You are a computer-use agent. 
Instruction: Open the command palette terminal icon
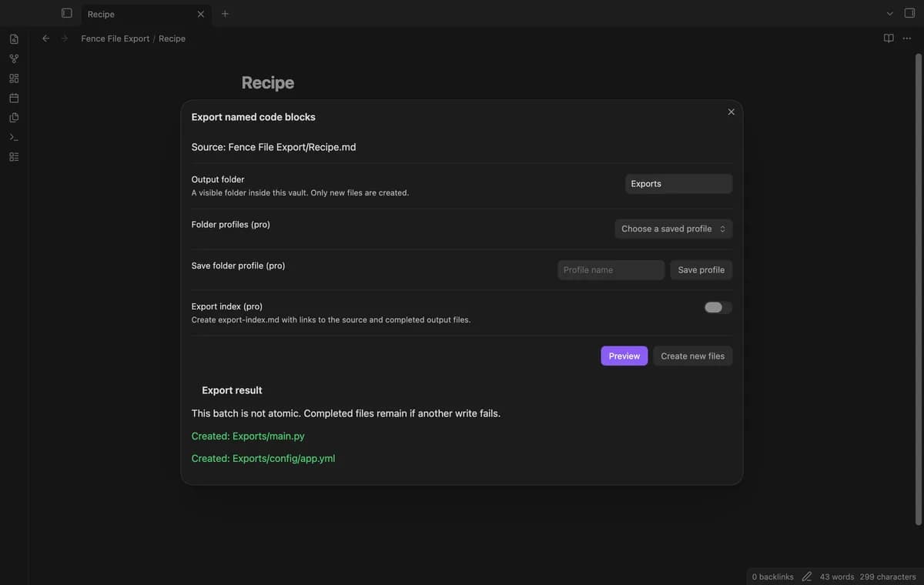click(14, 137)
